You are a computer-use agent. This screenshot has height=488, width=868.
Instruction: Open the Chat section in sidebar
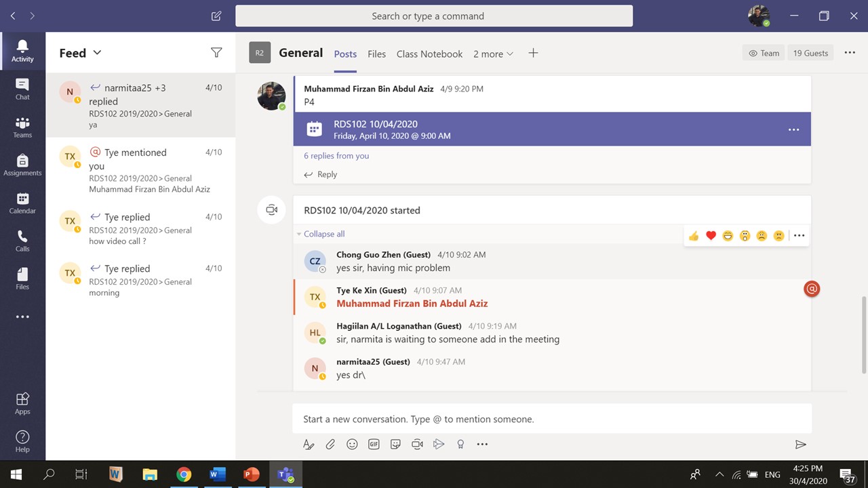(22, 89)
